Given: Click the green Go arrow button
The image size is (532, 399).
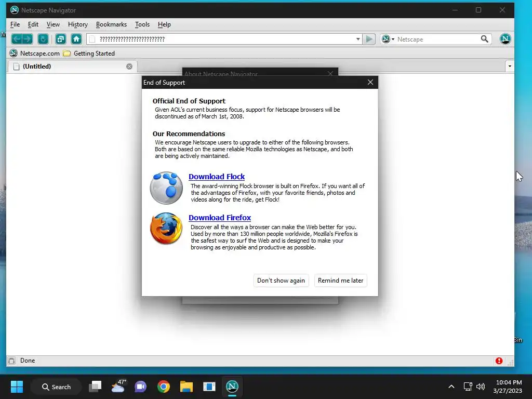Looking at the screenshot, I should [369, 39].
